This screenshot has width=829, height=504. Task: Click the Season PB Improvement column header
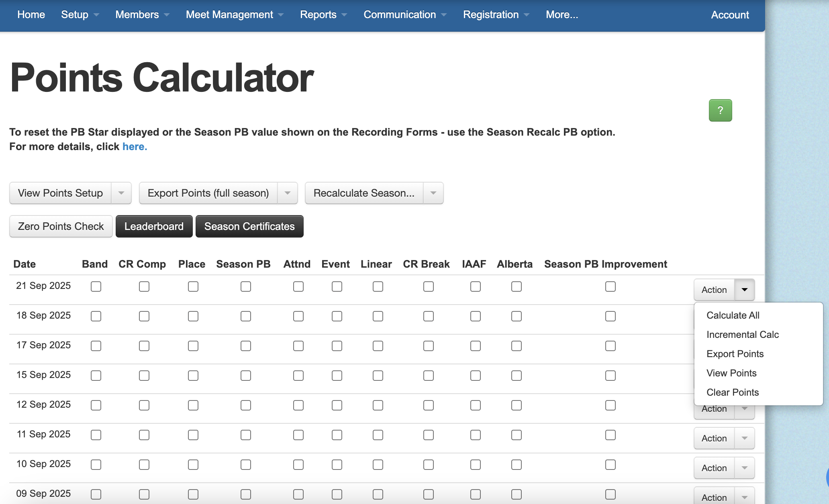pyautogui.click(x=605, y=264)
